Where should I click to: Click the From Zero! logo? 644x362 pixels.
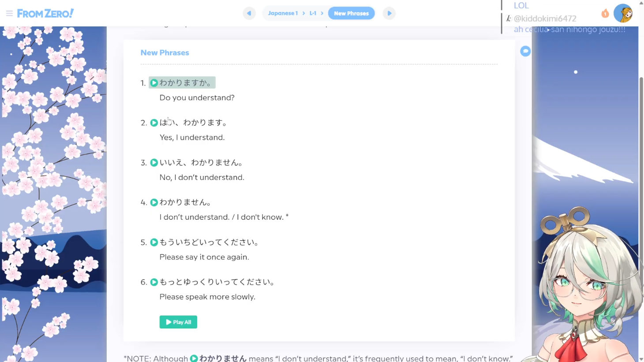45,13
